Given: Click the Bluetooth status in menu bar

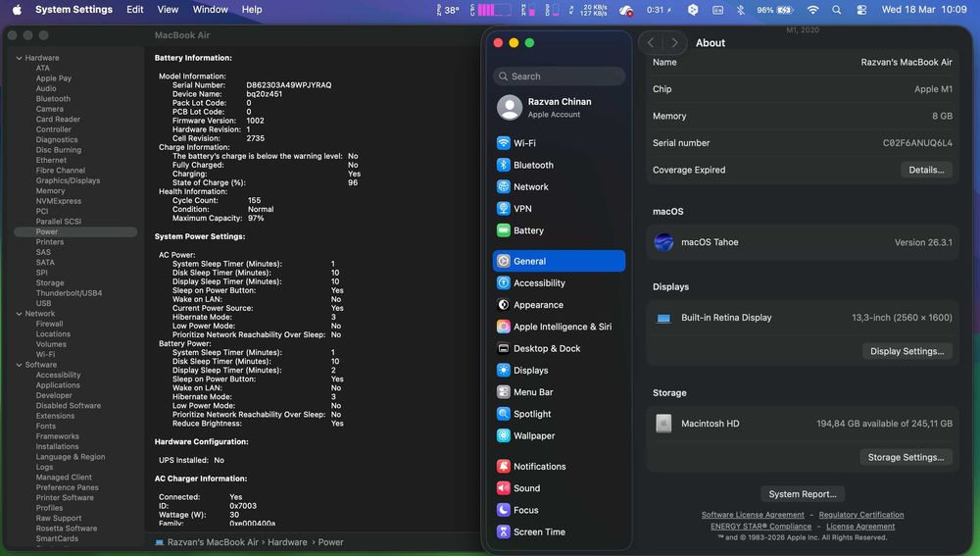Looking at the screenshot, I should coord(741,10).
